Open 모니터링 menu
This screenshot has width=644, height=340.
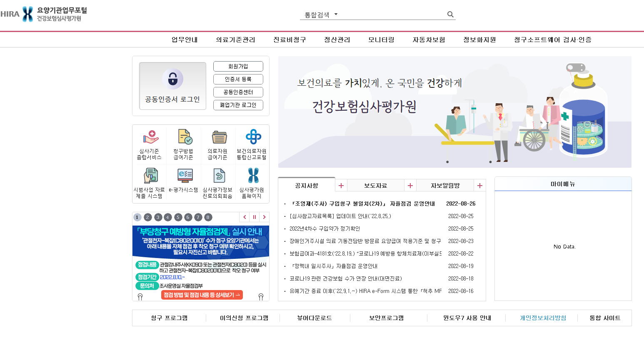point(381,40)
